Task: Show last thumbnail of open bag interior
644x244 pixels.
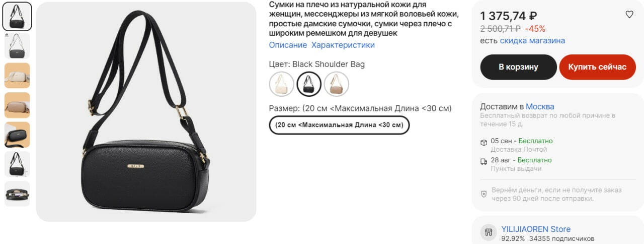Action: pyautogui.click(x=17, y=194)
